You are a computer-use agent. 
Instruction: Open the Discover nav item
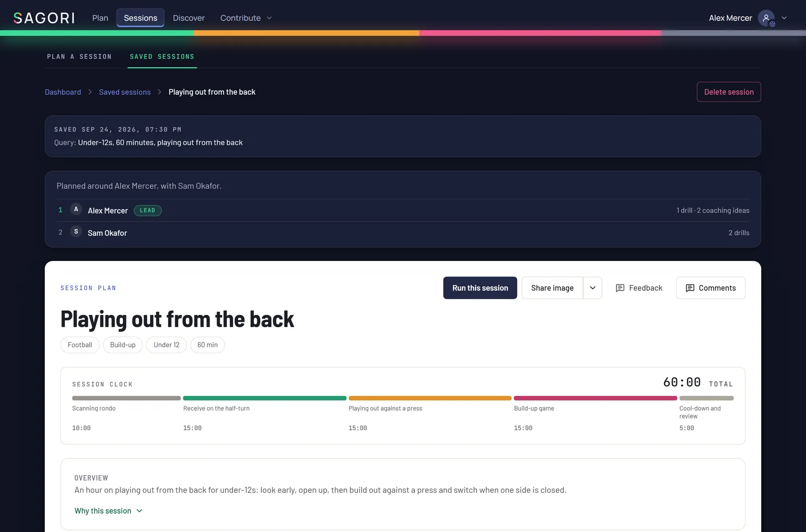(x=189, y=18)
